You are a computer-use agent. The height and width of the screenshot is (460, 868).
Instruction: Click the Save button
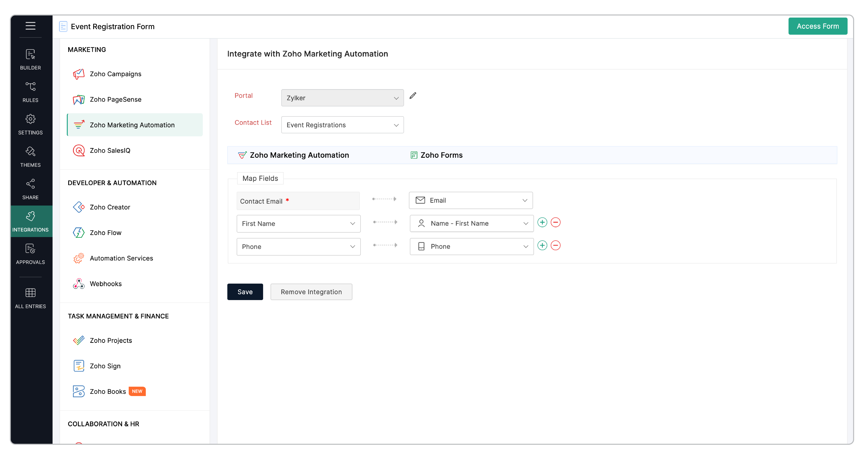pyautogui.click(x=245, y=292)
